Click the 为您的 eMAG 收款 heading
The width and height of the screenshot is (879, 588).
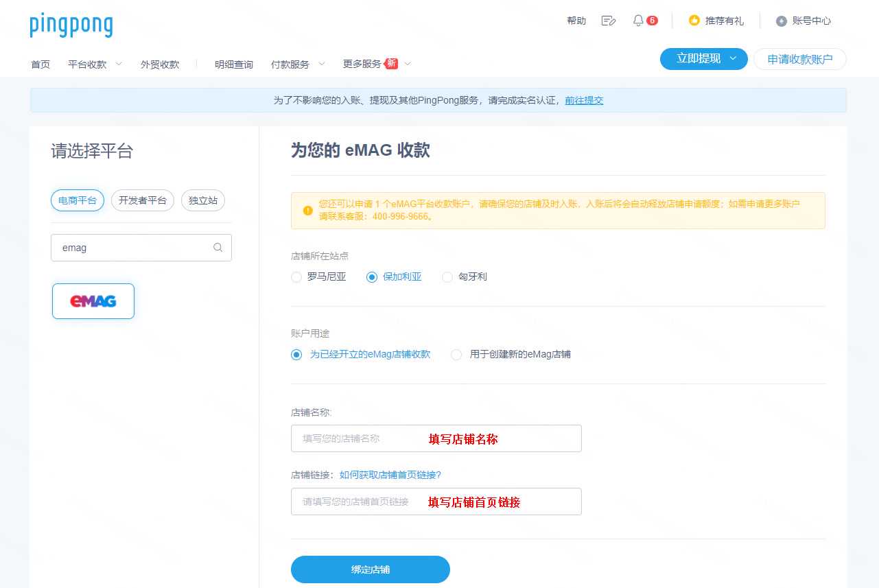click(x=360, y=150)
